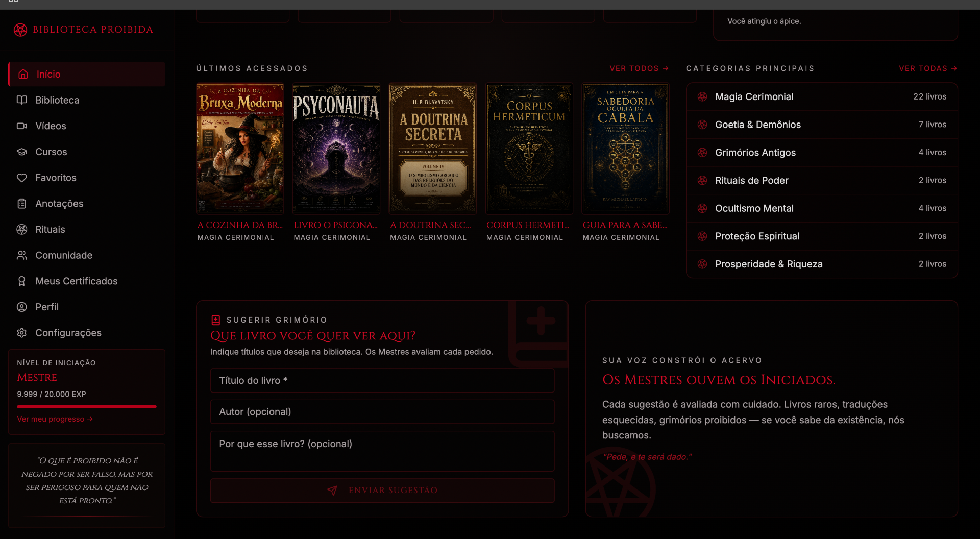980x539 pixels.
Task: Select the Início menu item
Action: tap(87, 74)
